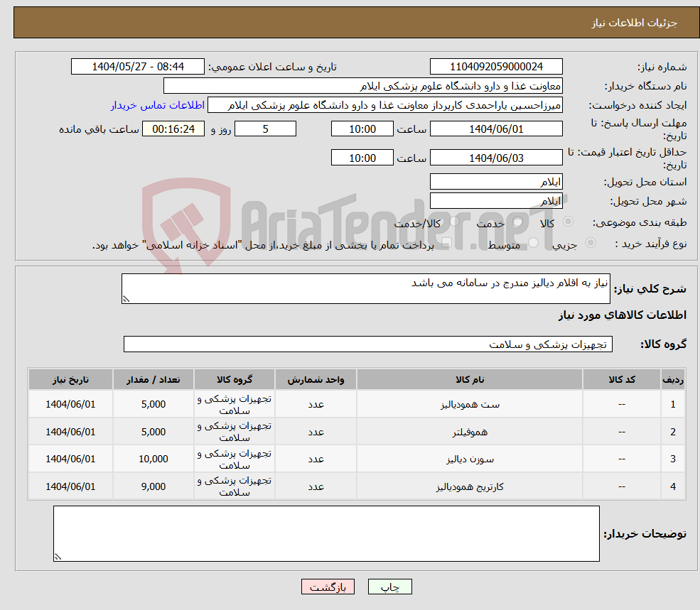700x610 pixels.
Task: Select the شماره نیاز number field
Action: pyautogui.click(x=495, y=66)
